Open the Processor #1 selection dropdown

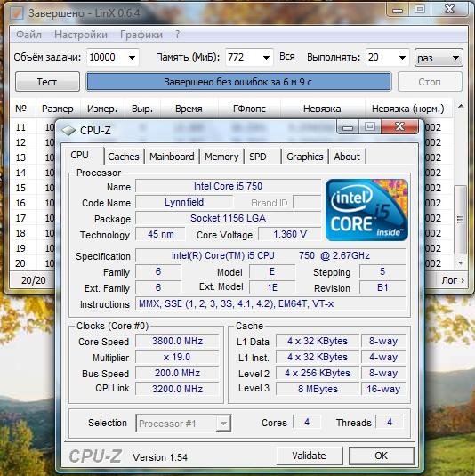[183, 424]
